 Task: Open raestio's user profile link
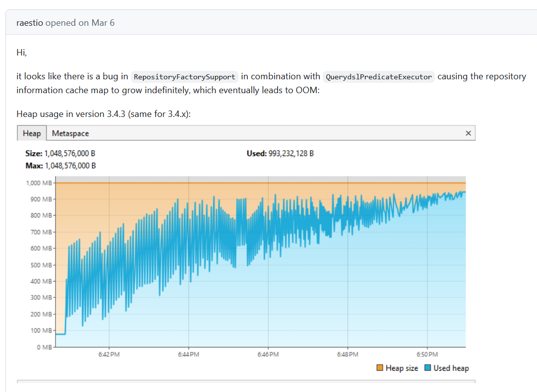pyautogui.click(x=30, y=23)
